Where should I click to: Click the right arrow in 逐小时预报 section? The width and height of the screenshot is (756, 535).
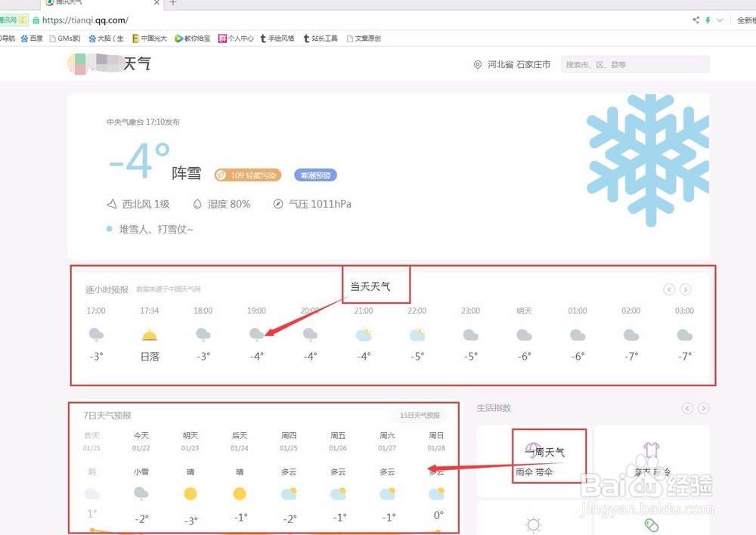click(x=686, y=289)
